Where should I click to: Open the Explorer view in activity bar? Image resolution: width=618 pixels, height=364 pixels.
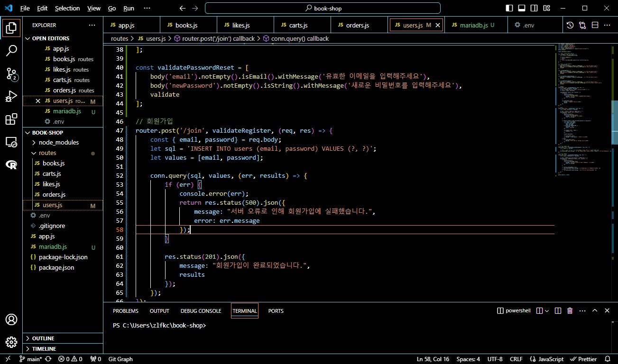coord(11,28)
